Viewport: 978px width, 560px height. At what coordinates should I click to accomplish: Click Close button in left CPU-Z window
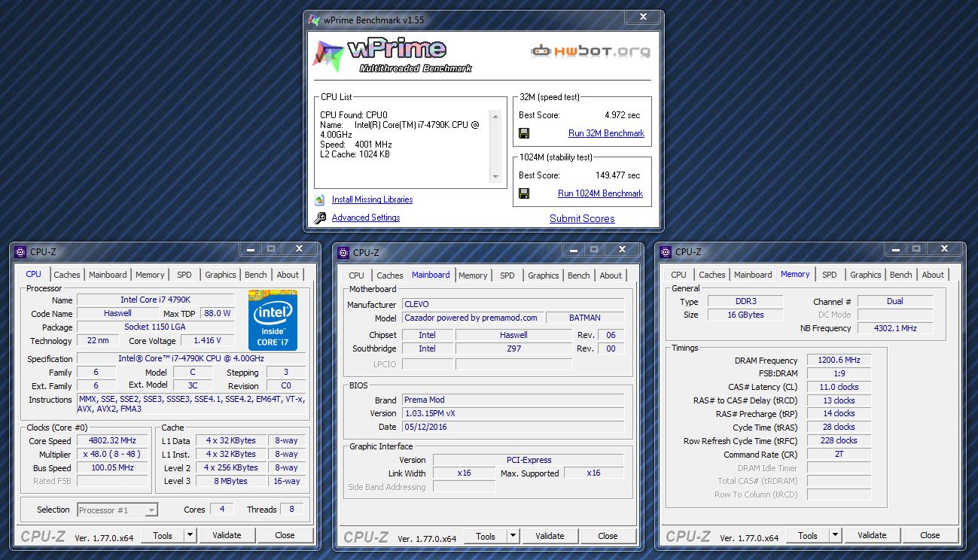(285, 535)
